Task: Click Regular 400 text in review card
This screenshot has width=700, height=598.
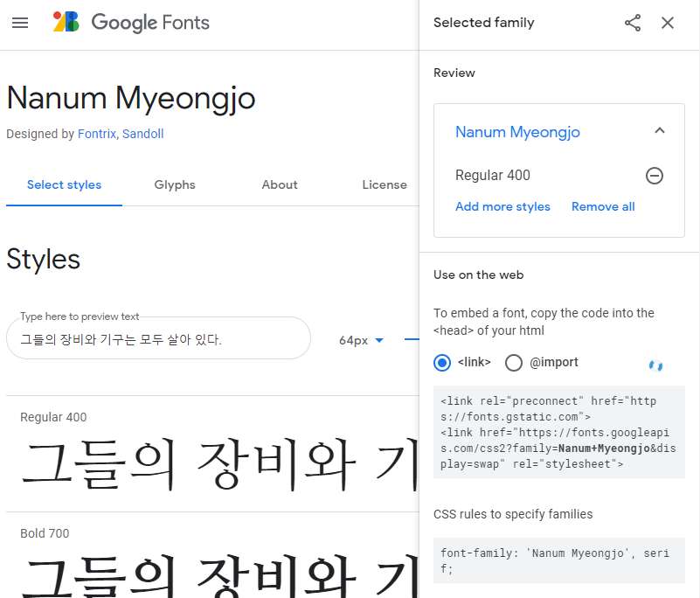Action: click(x=492, y=175)
